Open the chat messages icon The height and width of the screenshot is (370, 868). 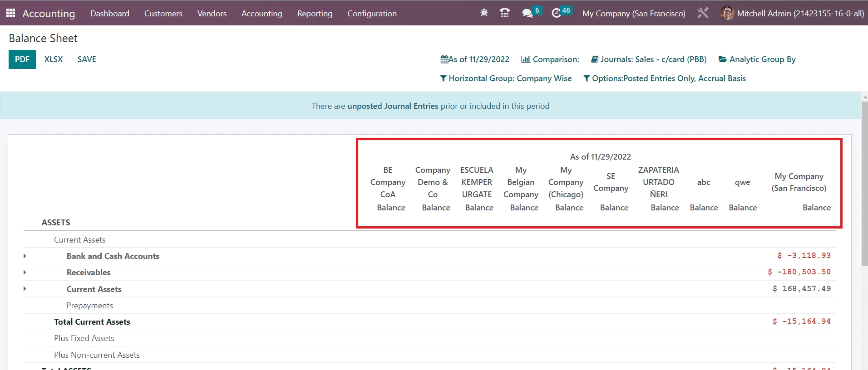click(527, 13)
